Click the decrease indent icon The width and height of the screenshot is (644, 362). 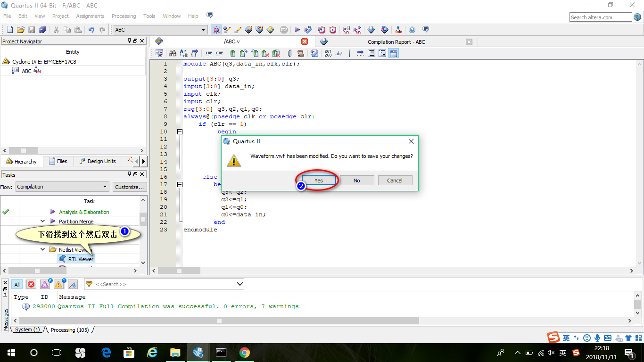point(219,54)
